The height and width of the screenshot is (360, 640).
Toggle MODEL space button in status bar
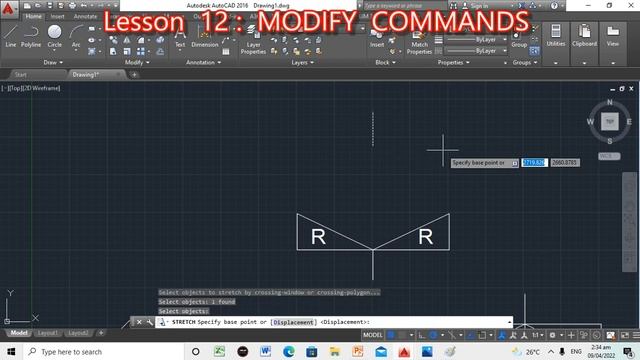373,335
